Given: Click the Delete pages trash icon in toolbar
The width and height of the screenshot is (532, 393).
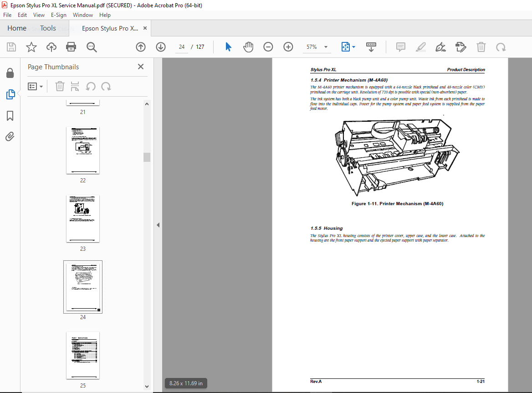Looking at the screenshot, I should coord(481,47).
